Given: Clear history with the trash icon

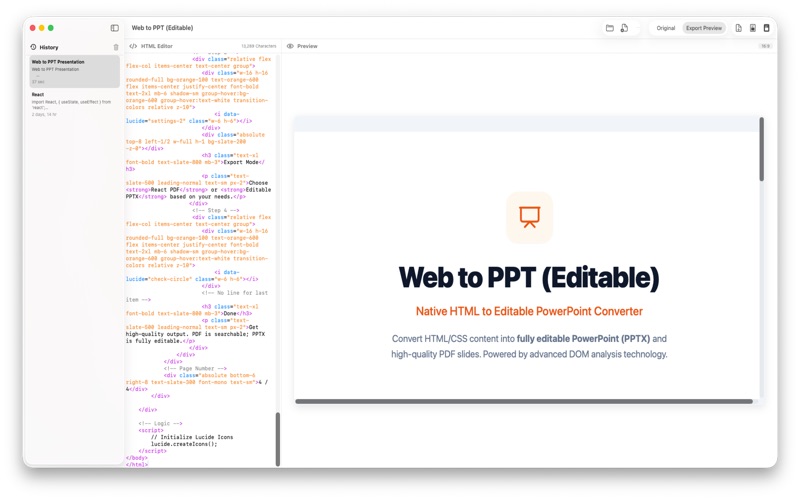Looking at the screenshot, I should [116, 47].
